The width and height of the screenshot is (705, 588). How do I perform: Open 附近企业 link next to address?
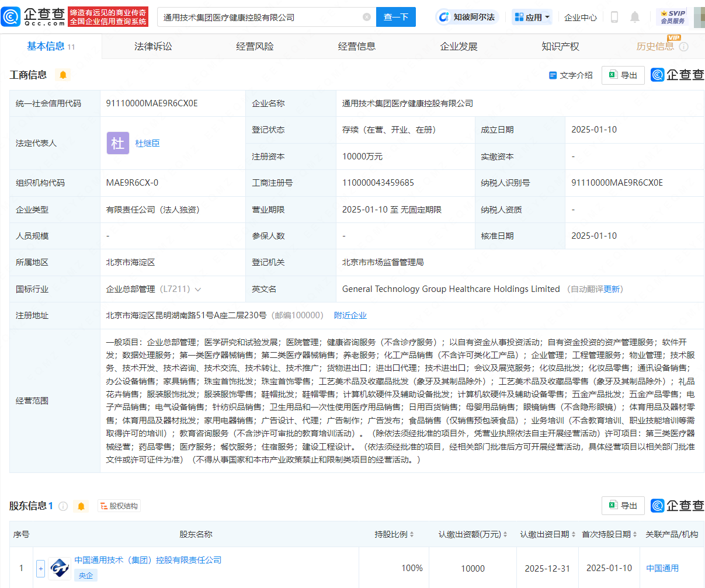click(350, 315)
